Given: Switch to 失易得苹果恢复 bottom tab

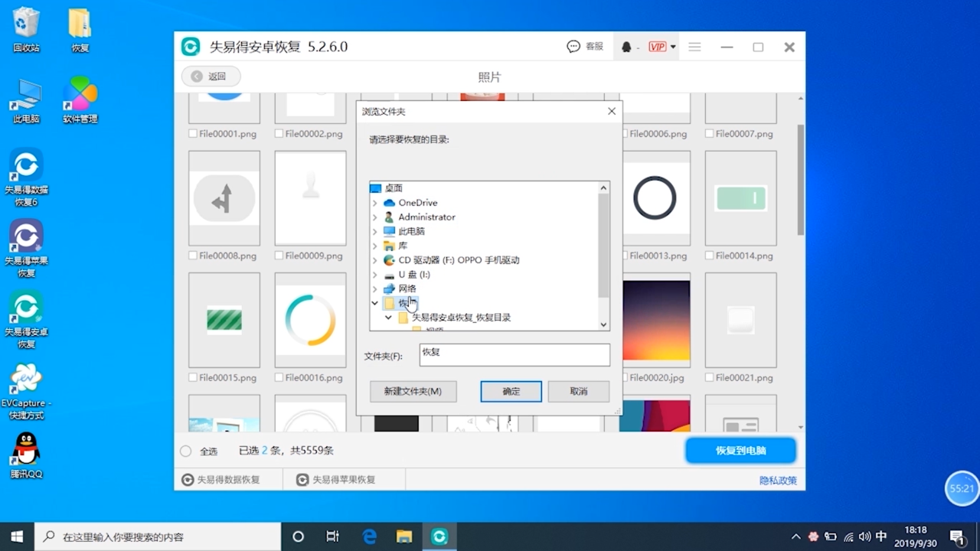Looking at the screenshot, I should click(335, 480).
